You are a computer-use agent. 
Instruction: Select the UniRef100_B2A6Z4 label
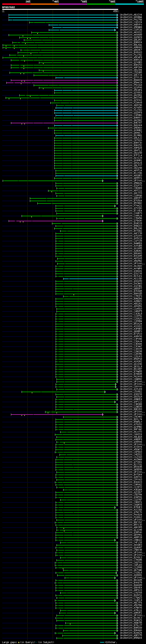pos(131,633)
